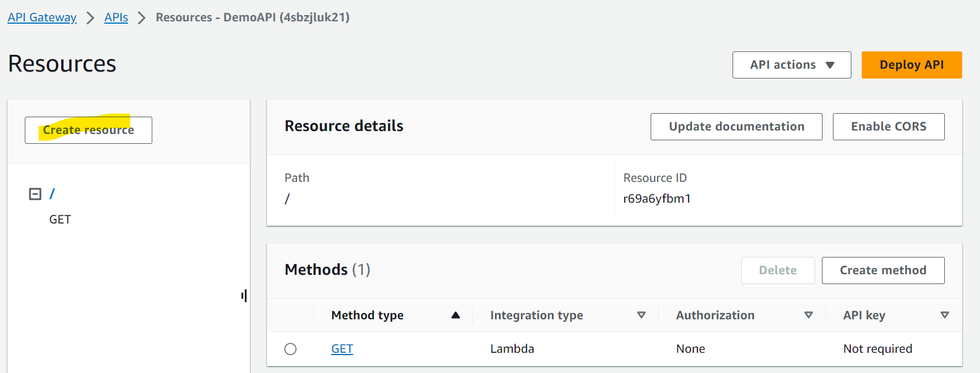
Task: Open the GET method link in table
Action: 342,349
